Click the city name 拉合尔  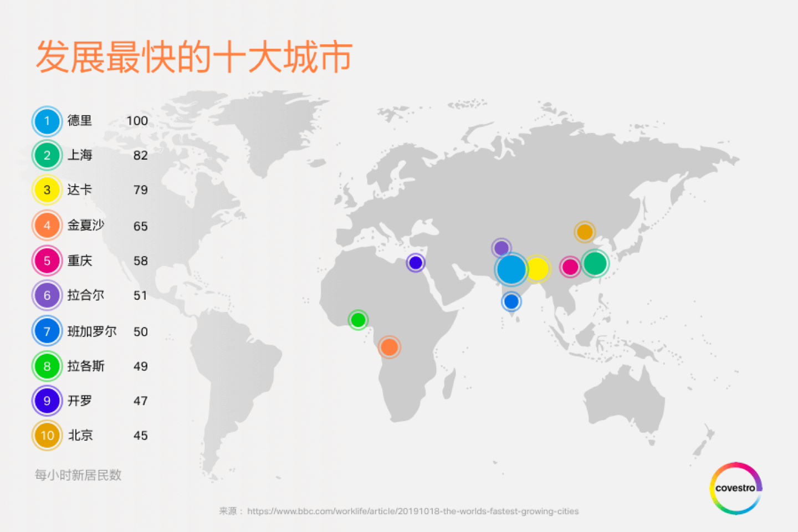pyautogui.click(x=86, y=295)
